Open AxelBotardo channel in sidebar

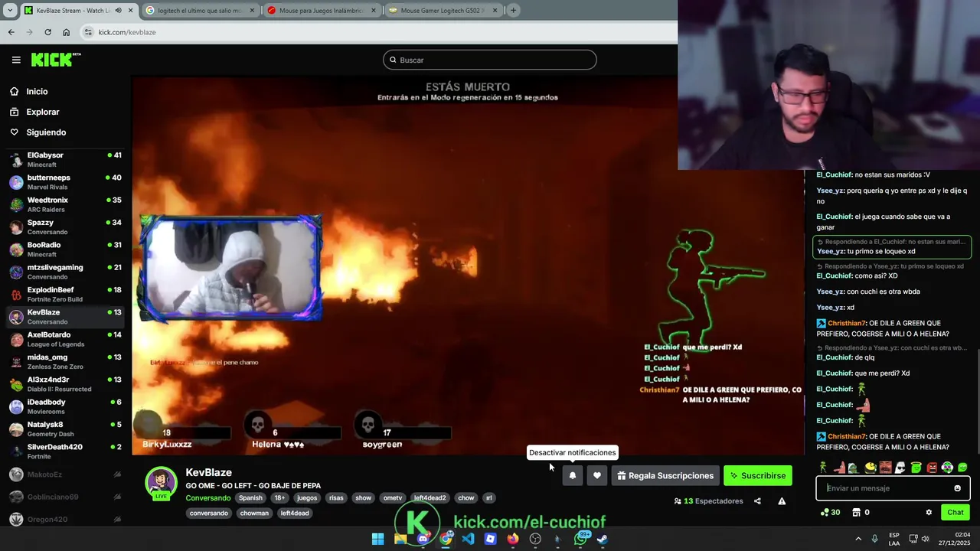(x=66, y=339)
